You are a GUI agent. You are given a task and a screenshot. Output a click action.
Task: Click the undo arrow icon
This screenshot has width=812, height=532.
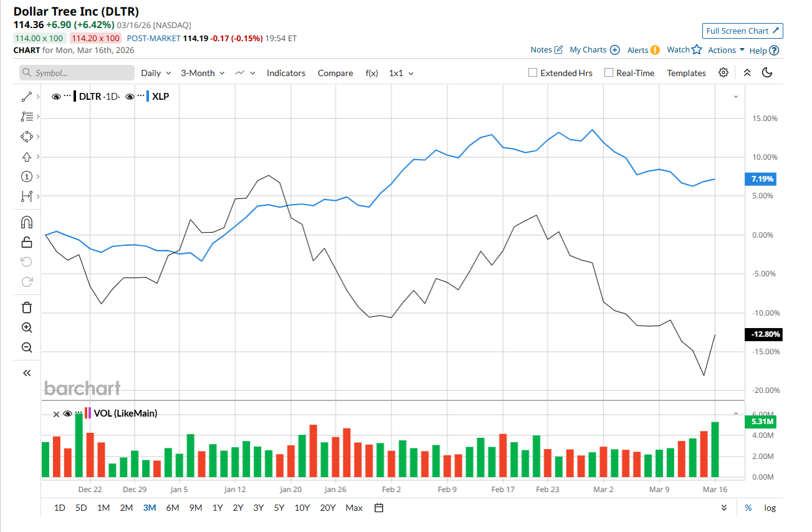(27, 262)
